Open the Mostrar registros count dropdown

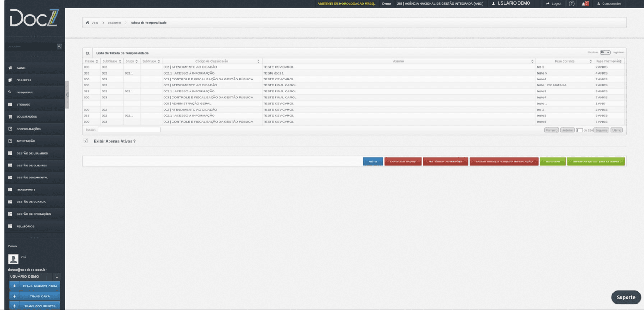click(x=605, y=52)
